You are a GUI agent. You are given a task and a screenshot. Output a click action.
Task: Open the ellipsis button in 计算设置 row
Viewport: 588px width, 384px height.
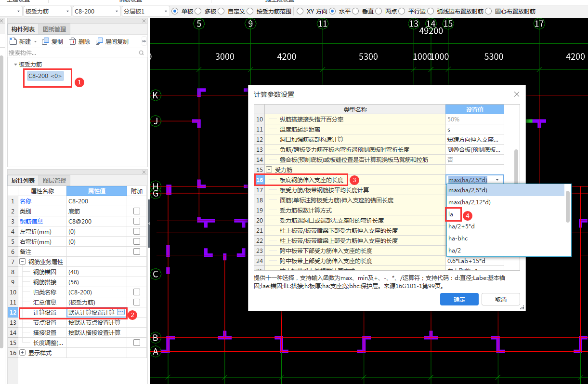coord(120,313)
